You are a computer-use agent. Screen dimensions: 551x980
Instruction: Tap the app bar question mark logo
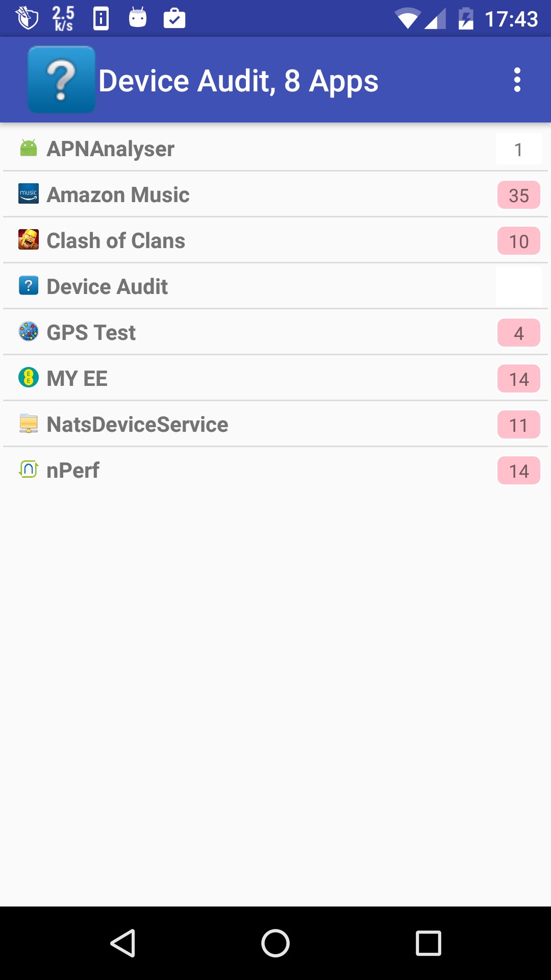click(61, 79)
